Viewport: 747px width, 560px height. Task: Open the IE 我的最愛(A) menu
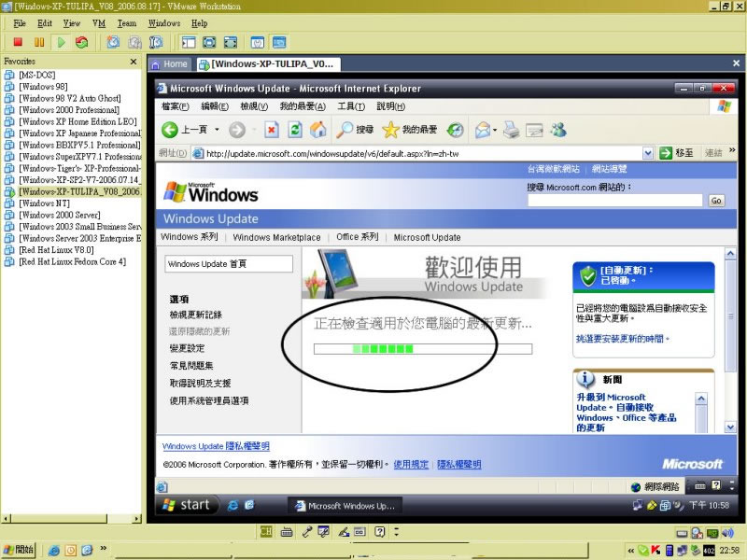click(303, 106)
